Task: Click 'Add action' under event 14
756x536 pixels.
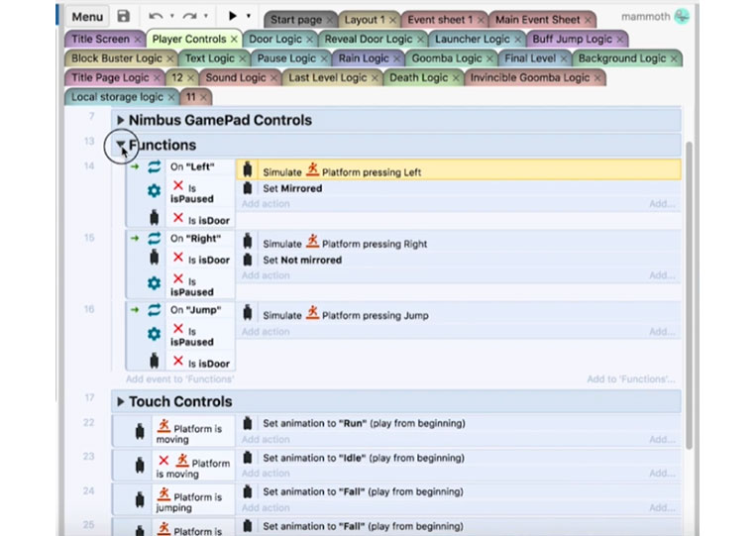Action: click(x=266, y=204)
